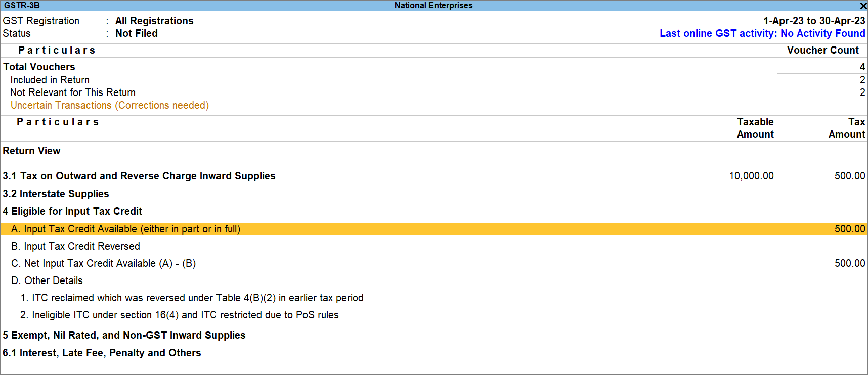868x375 pixels.
Task: Open Not Relevant for This Return row
Action: pyautogui.click(x=73, y=92)
